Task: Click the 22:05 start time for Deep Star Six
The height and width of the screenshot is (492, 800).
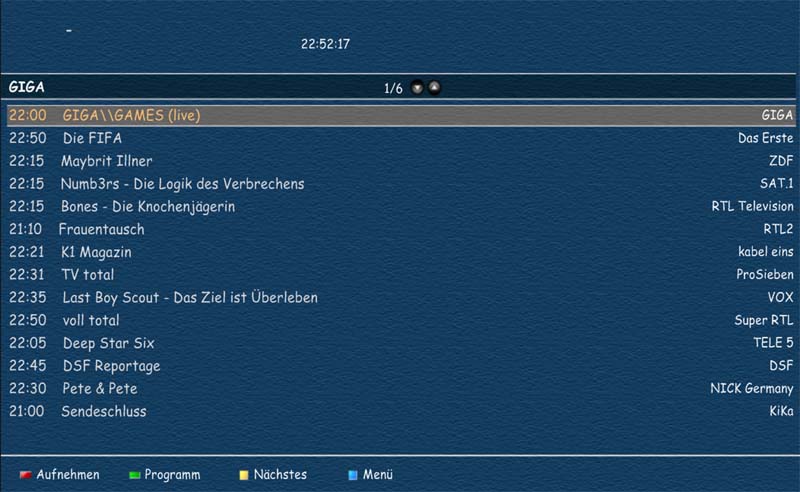Action: (x=28, y=343)
